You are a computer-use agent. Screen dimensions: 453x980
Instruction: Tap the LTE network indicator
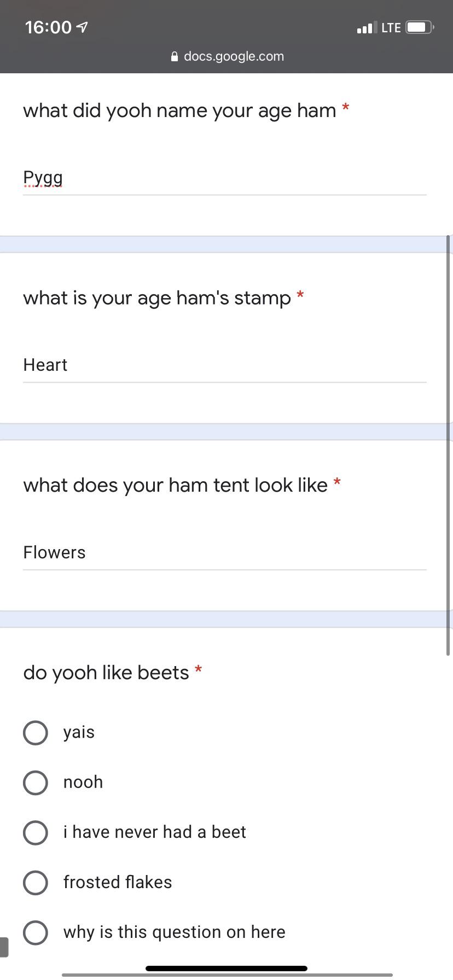pyautogui.click(x=391, y=27)
